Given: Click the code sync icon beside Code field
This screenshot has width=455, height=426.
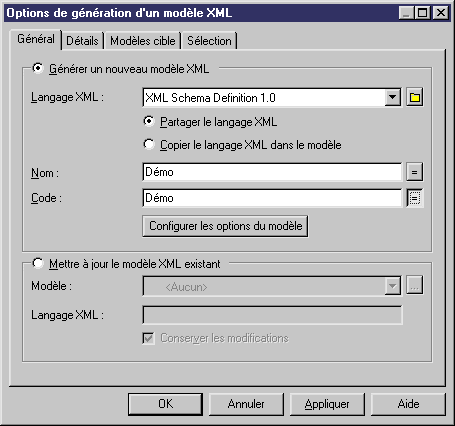Looking at the screenshot, I should point(415,198).
